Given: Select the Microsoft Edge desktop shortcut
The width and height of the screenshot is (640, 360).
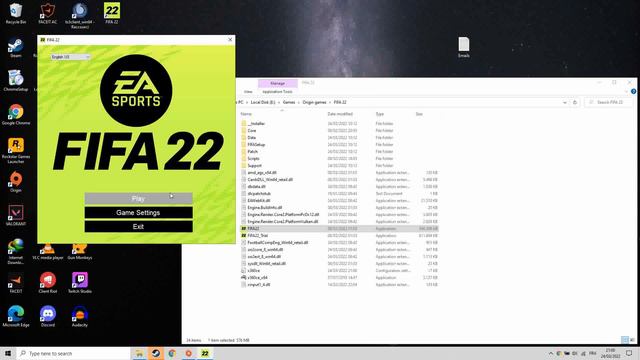Looking at the screenshot, I should 16,316.
